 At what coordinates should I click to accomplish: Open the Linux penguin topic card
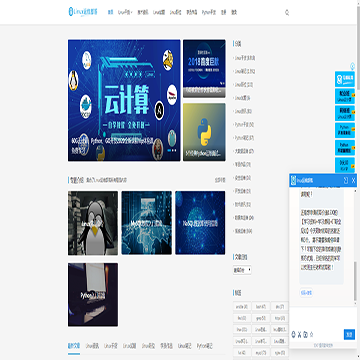coord(93,223)
